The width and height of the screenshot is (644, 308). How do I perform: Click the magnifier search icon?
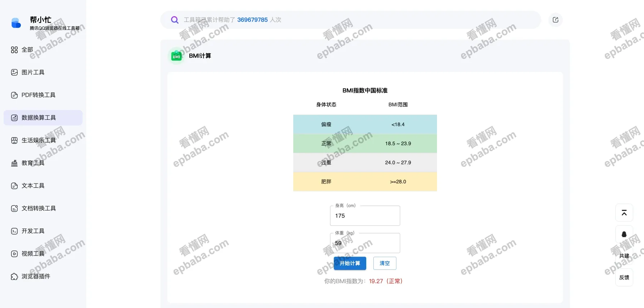pos(175,20)
